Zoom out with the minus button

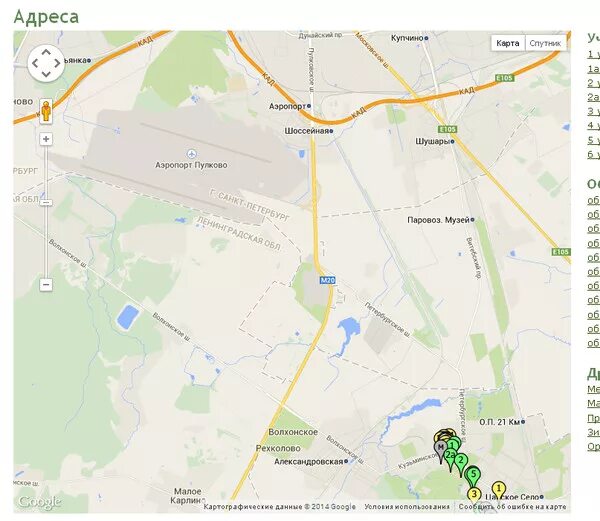46,285
